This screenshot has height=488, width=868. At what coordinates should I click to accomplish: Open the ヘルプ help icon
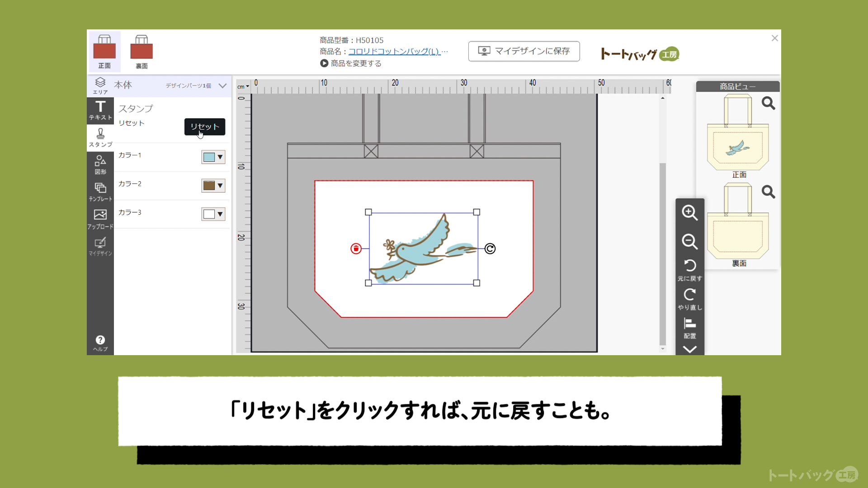click(x=100, y=343)
